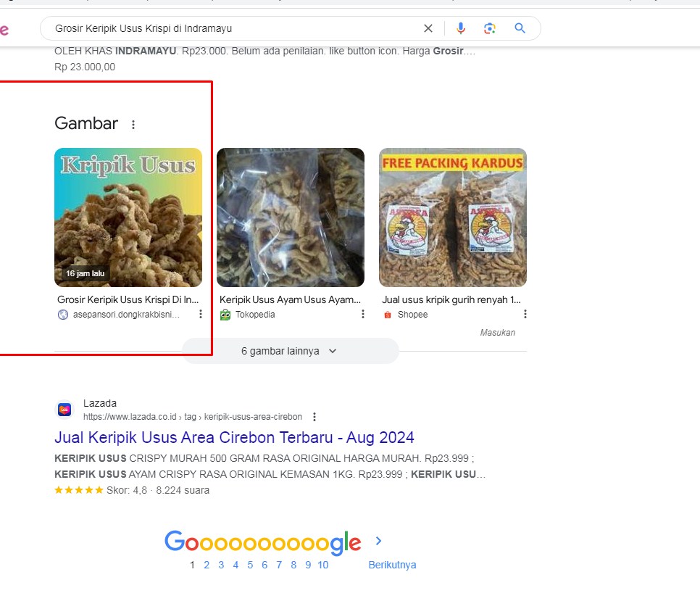Open the Free Packing Kardus thumbnail
Image resolution: width=700 pixels, height=601 pixels.
pos(453,217)
